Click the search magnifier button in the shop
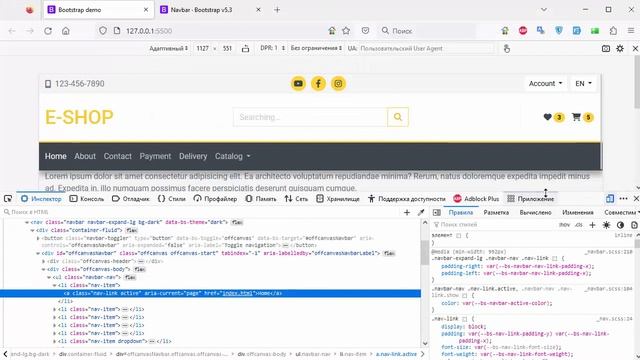The height and width of the screenshot is (360, 640). [x=398, y=117]
